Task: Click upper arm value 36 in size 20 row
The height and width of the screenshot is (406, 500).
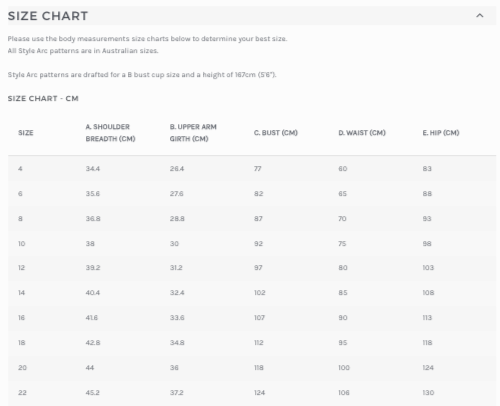Action: (174, 368)
